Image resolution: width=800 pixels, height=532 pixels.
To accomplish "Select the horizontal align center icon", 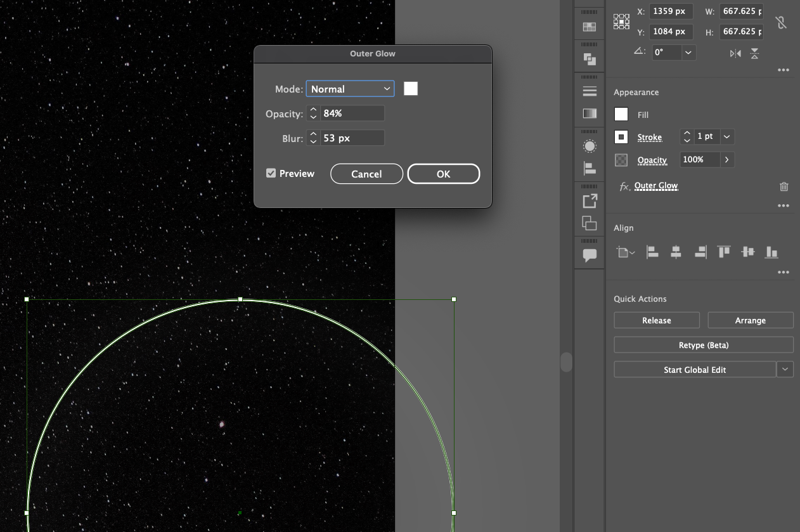I will pos(675,252).
